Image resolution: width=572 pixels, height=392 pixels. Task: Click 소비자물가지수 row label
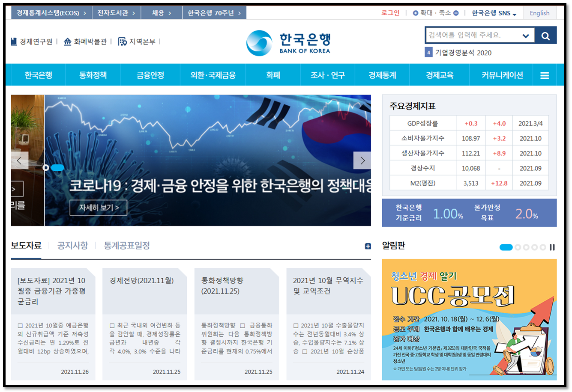[422, 138]
